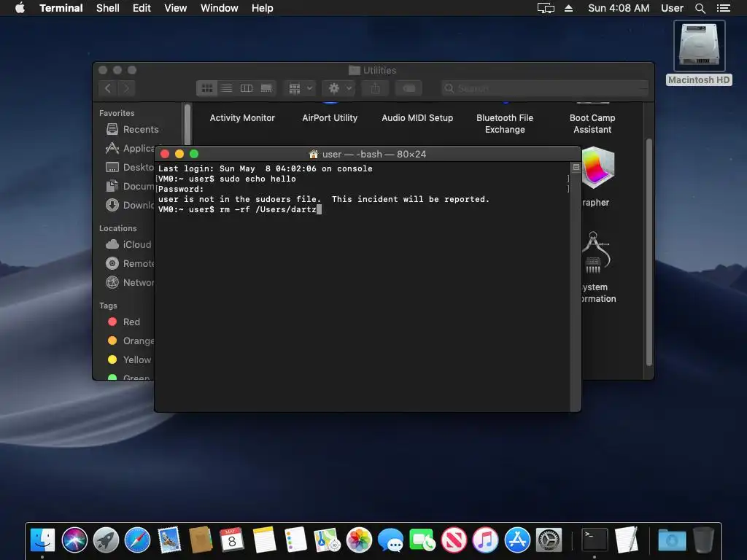The width and height of the screenshot is (747, 560).
Task: Open App Store icon in Dock
Action: [x=517, y=540]
